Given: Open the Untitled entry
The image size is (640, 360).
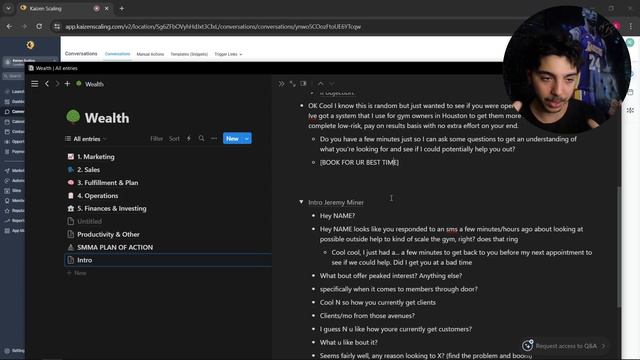Looking at the screenshot, I should 89,221.
